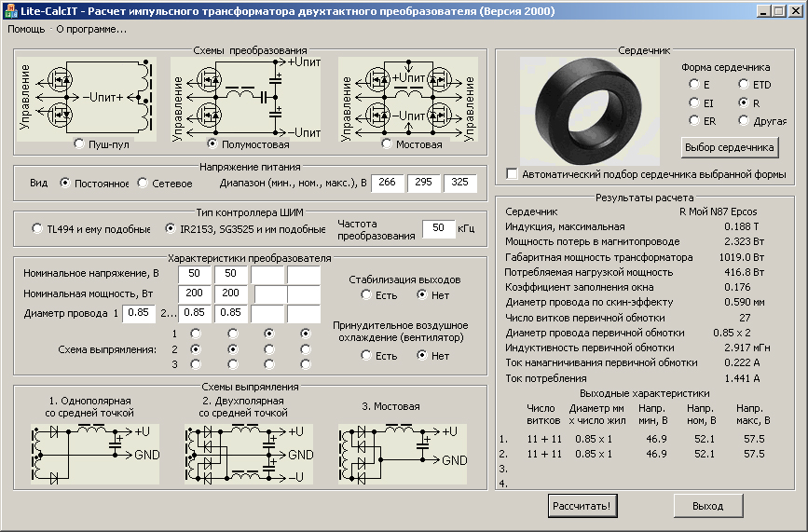The height and width of the screenshot is (532, 808).
Task: Click the bridge rectifier diagram
Action: tap(403, 455)
